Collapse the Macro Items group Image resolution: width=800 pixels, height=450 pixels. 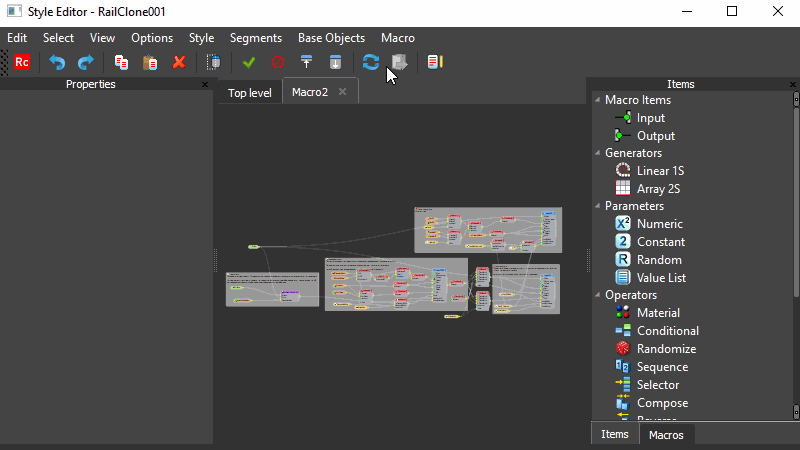597,100
